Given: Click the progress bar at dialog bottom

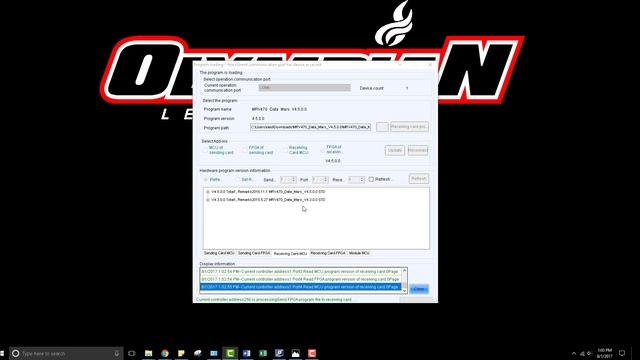Looking at the screenshot, I should click(x=416, y=300).
